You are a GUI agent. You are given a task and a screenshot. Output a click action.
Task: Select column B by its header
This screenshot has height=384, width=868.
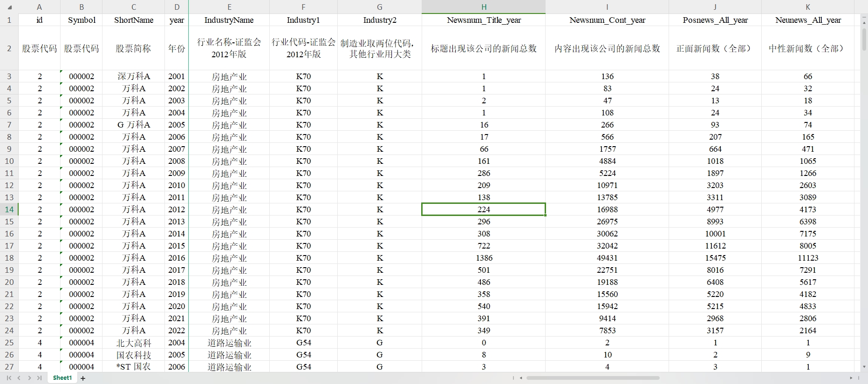point(82,7)
